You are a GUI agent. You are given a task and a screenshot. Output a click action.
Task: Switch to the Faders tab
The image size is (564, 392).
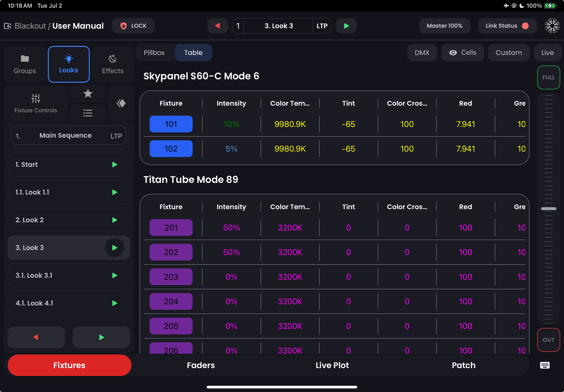[x=201, y=365]
